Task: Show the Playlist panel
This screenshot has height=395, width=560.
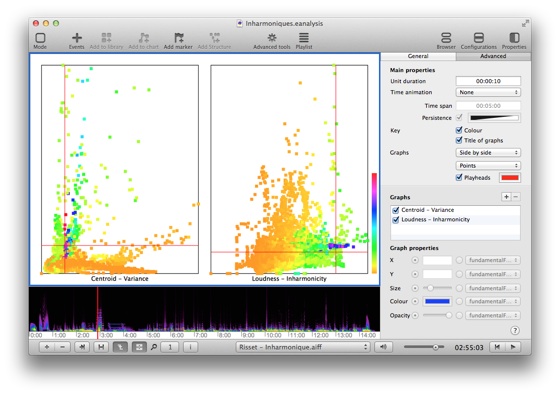Action: click(304, 40)
